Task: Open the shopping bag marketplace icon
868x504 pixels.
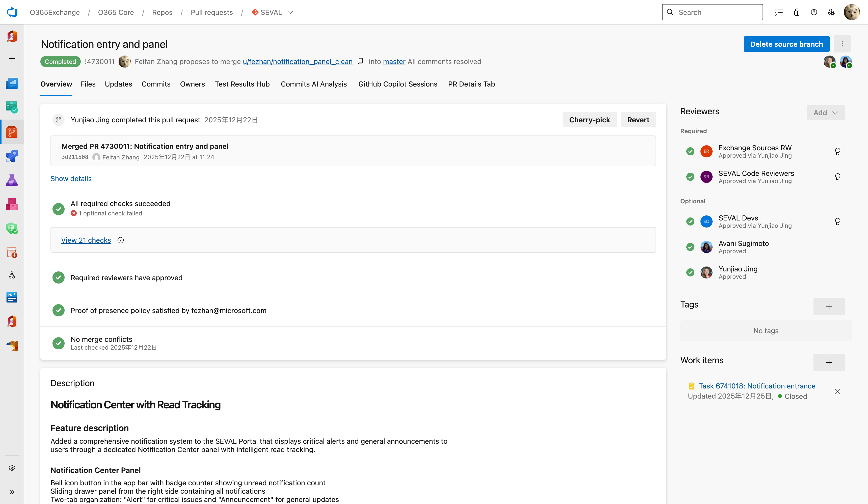Action: pyautogui.click(x=797, y=12)
